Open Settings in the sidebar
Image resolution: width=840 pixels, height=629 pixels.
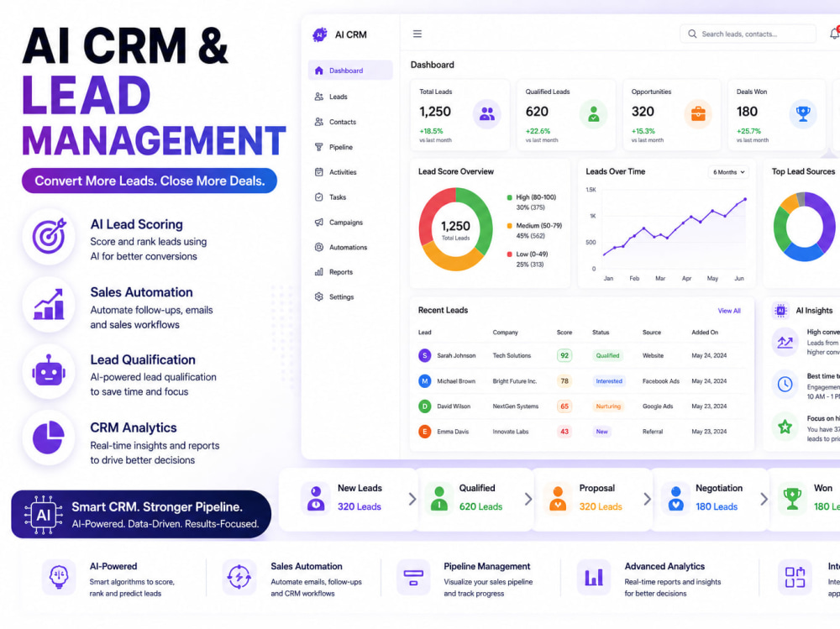pos(350,296)
